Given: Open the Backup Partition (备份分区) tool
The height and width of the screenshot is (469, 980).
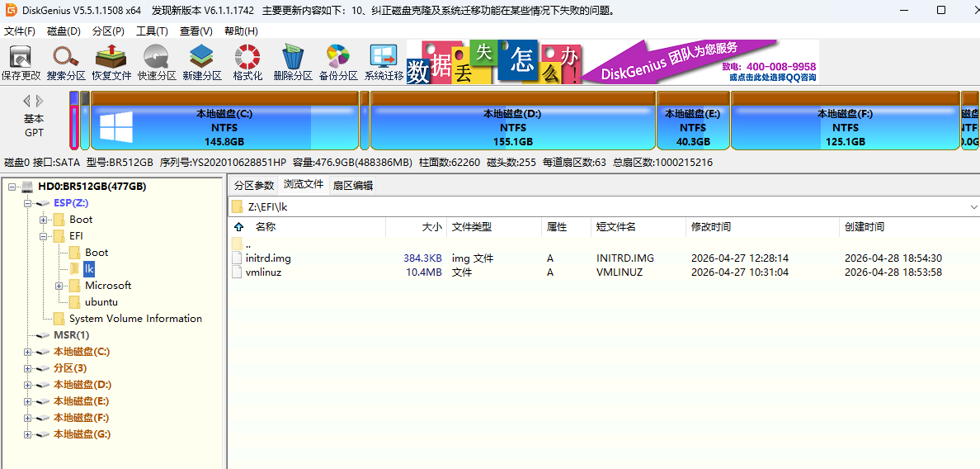Looking at the screenshot, I should 338,63.
